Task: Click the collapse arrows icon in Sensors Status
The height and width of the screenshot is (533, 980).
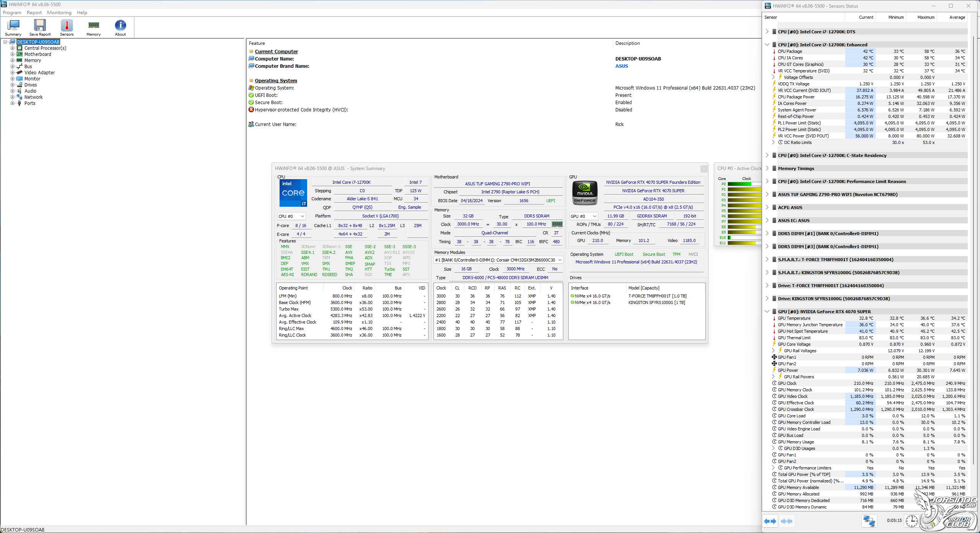Action: coord(787,521)
